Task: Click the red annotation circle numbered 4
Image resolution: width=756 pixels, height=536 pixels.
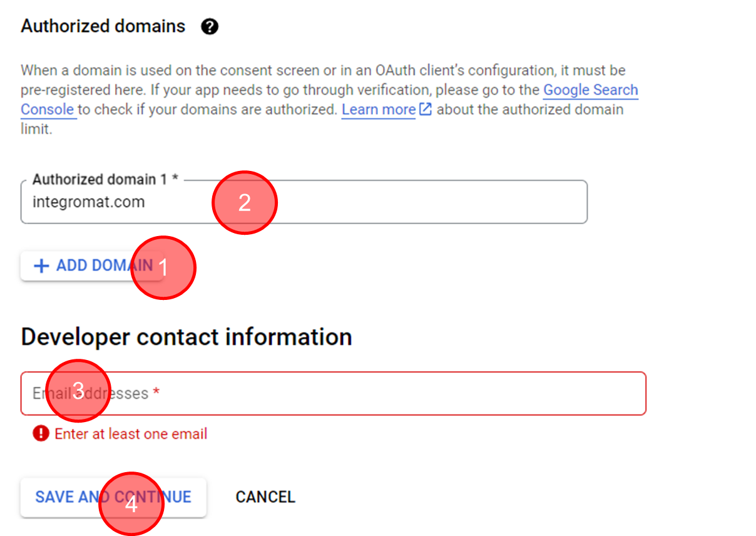Action: (131, 503)
